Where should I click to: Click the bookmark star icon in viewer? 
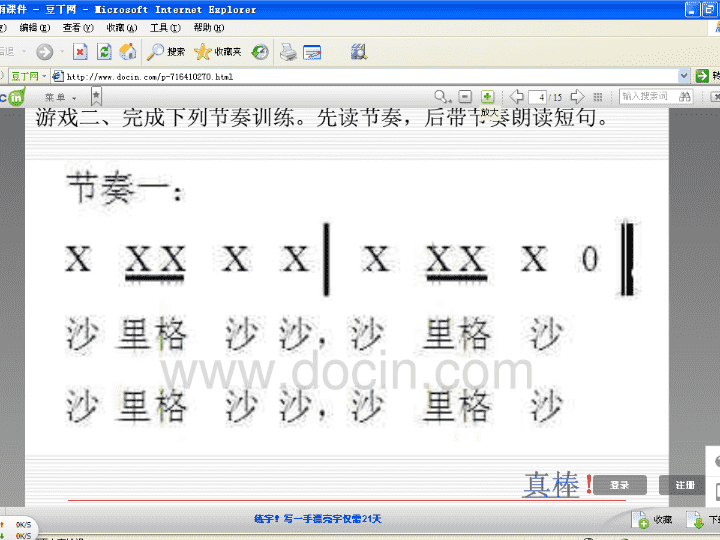click(96, 96)
